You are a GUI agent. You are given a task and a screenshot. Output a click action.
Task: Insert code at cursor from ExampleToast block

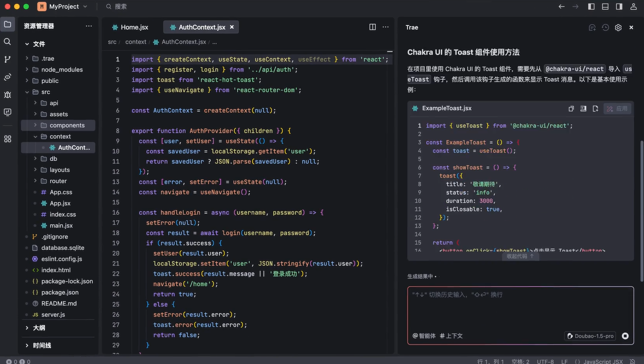pos(583,108)
